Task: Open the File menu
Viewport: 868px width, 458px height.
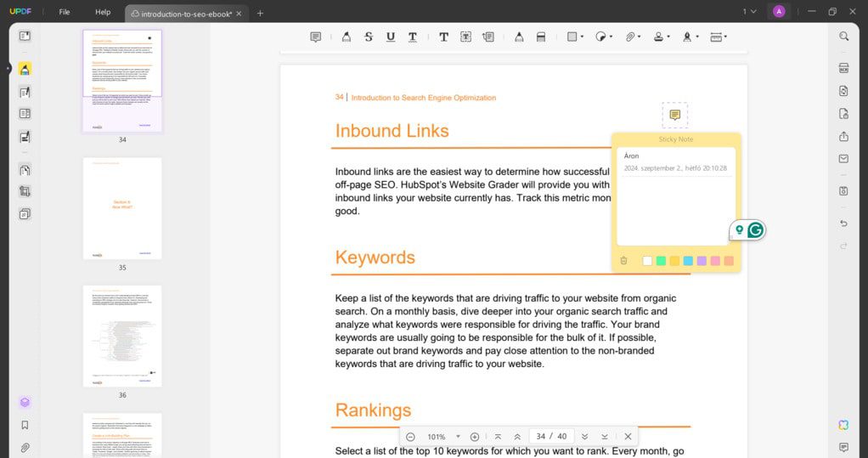Action: click(x=65, y=12)
